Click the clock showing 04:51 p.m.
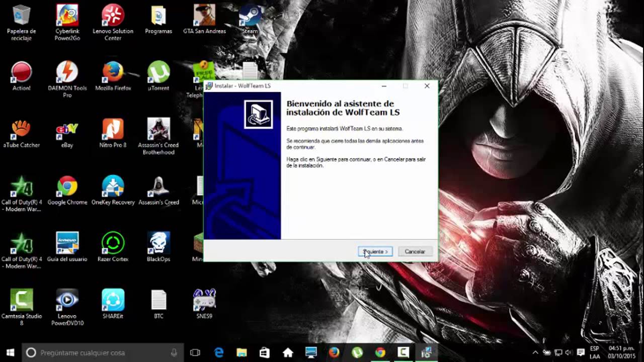Image resolution: width=644 pixels, height=362 pixels. pos(622,352)
